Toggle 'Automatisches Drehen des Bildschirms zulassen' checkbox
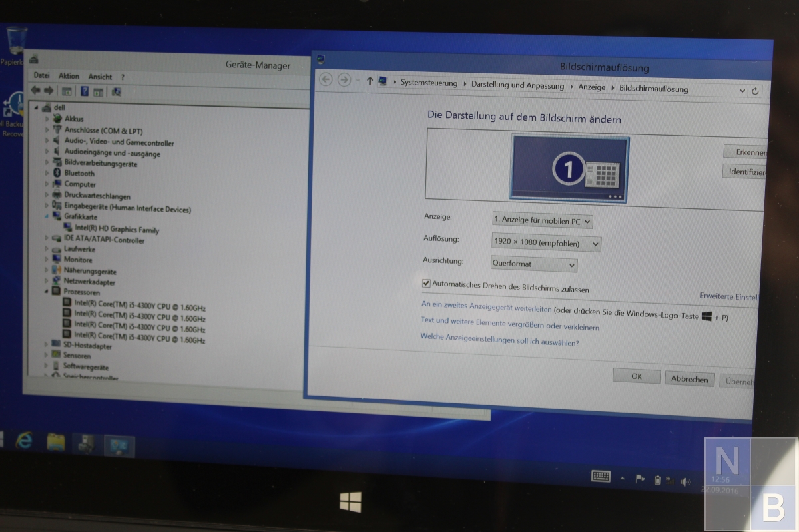This screenshot has height=532, width=799. 426,283
